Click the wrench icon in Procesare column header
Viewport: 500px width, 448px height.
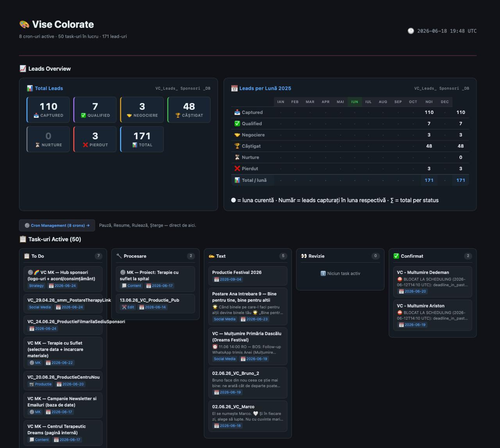(x=119, y=256)
